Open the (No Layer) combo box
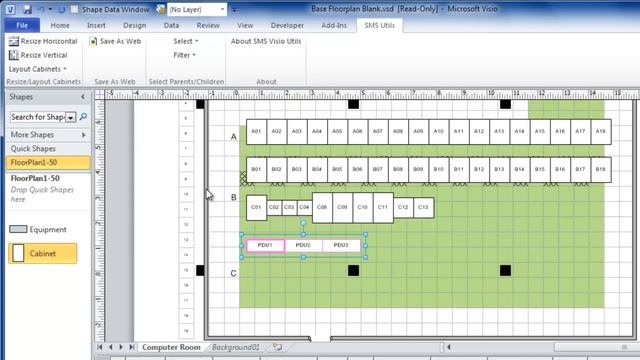 (197, 9)
